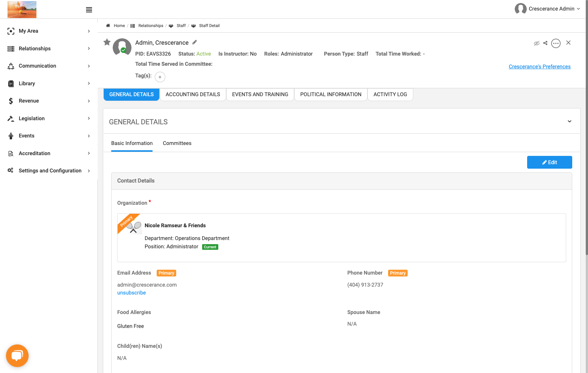
Task: Select the Activity Log tab
Action: [x=390, y=94]
